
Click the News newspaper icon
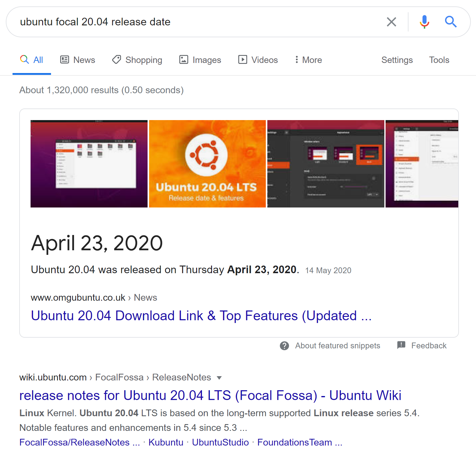point(64,60)
